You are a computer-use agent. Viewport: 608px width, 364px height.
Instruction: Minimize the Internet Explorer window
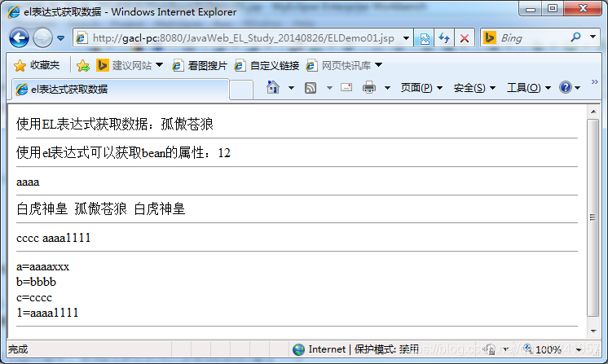point(530,8)
